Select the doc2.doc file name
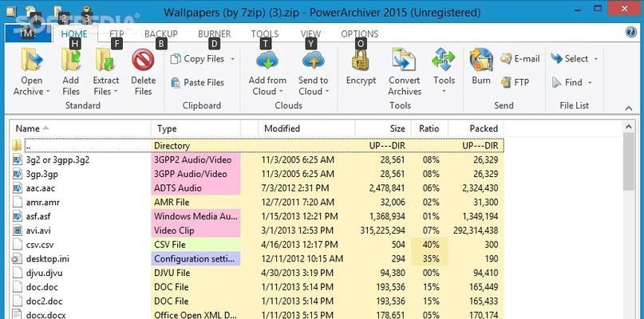Image resolution: width=644 pixels, height=319 pixels. [x=45, y=301]
